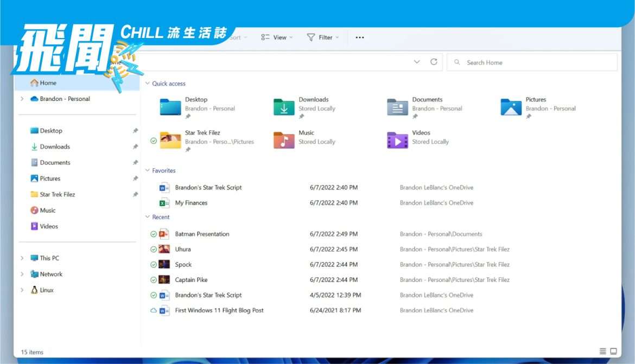Click sync checkmark beside Star Trek Filez folder
The width and height of the screenshot is (635, 364).
pos(154,141)
